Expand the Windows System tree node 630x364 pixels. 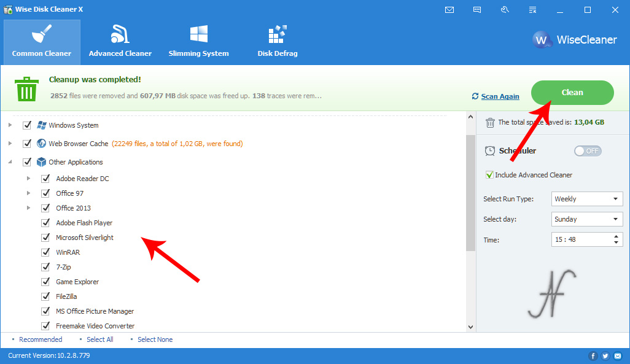(x=10, y=125)
